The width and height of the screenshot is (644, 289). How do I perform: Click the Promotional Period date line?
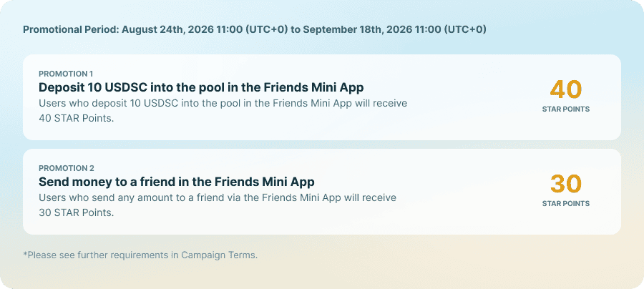pyautogui.click(x=255, y=29)
